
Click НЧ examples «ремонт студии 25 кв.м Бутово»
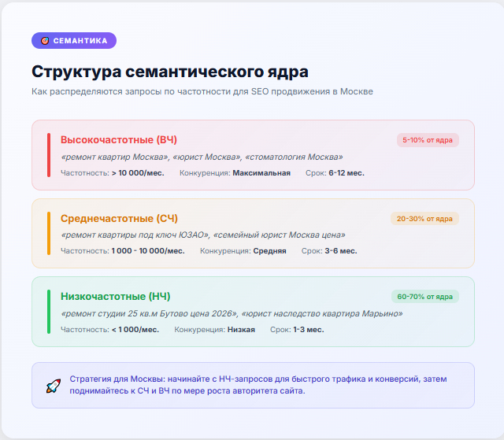point(232,313)
